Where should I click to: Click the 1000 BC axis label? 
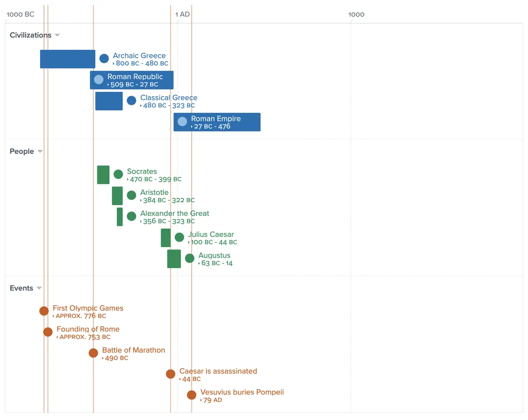(21, 15)
